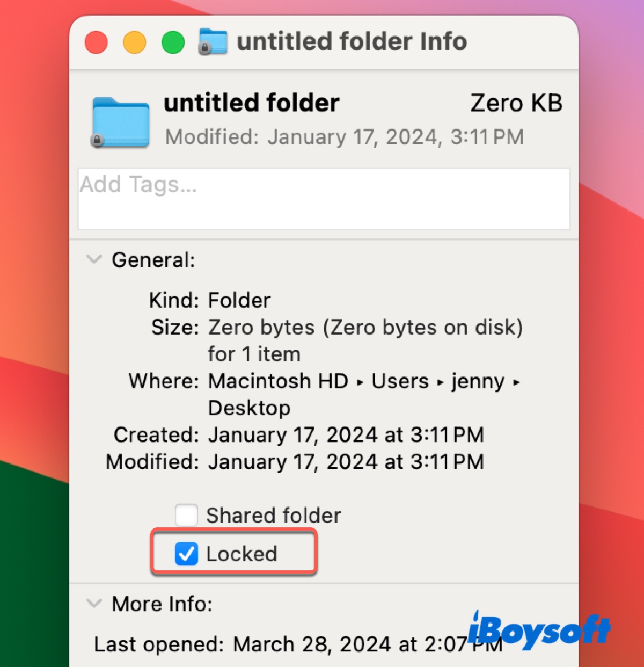
Task: Expand the General disclosure triangle
Action: 94,259
